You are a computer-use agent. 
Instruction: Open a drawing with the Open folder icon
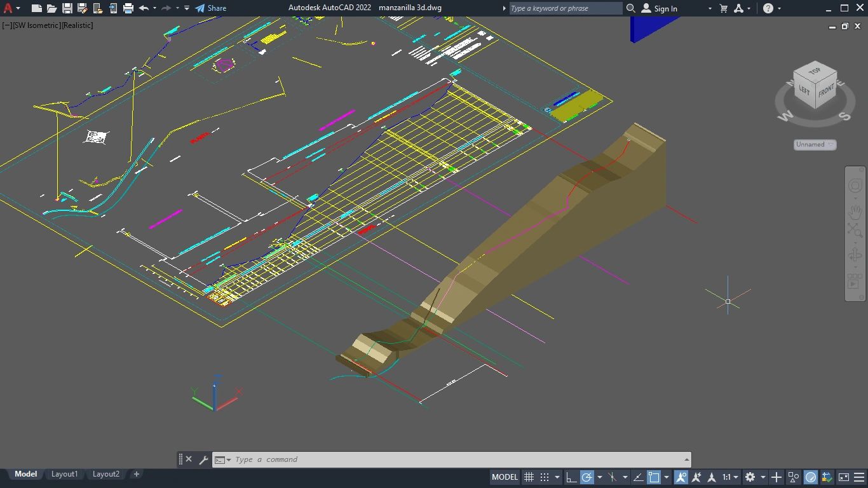tap(51, 8)
